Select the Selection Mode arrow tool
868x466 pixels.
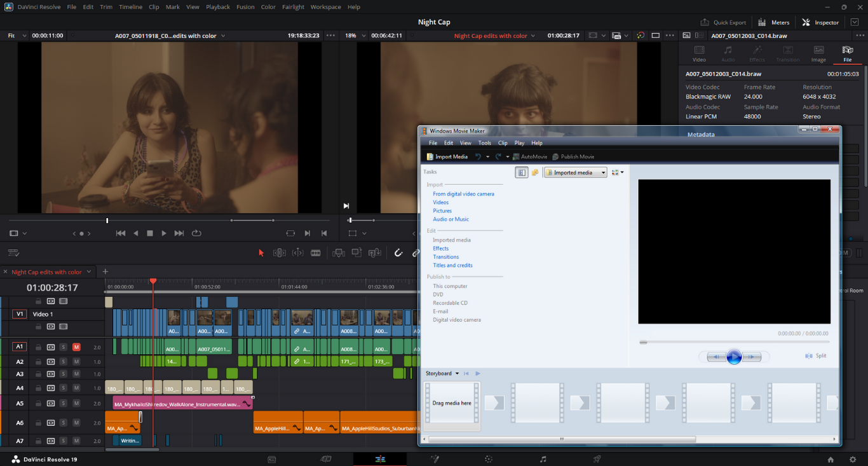coord(261,252)
